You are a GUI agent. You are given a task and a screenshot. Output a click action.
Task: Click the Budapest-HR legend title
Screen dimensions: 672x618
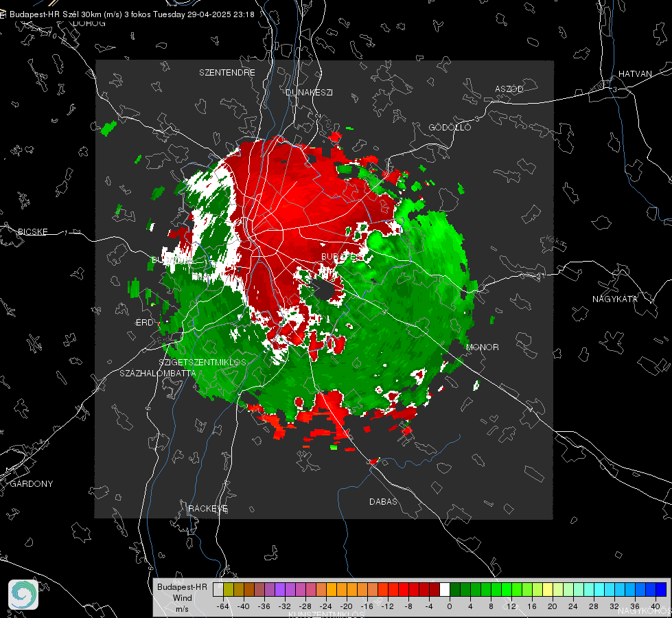pos(182,587)
